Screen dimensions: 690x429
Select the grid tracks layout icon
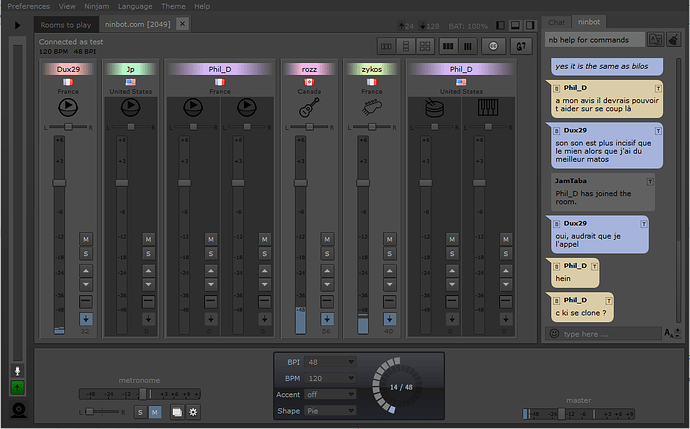425,46
